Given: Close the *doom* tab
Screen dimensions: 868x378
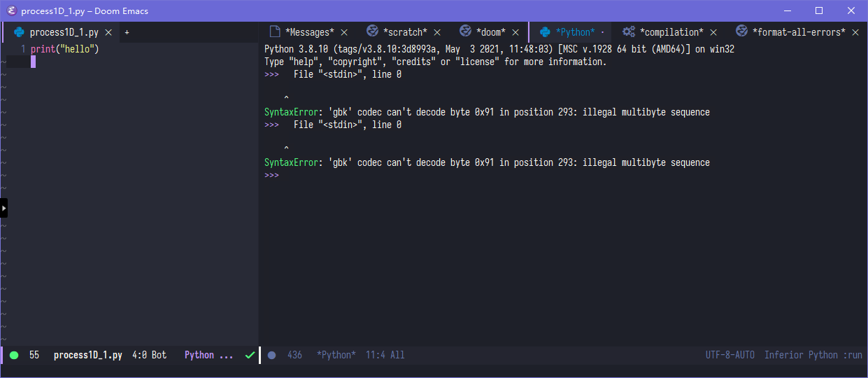Looking at the screenshot, I should click(x=515, y=32).
